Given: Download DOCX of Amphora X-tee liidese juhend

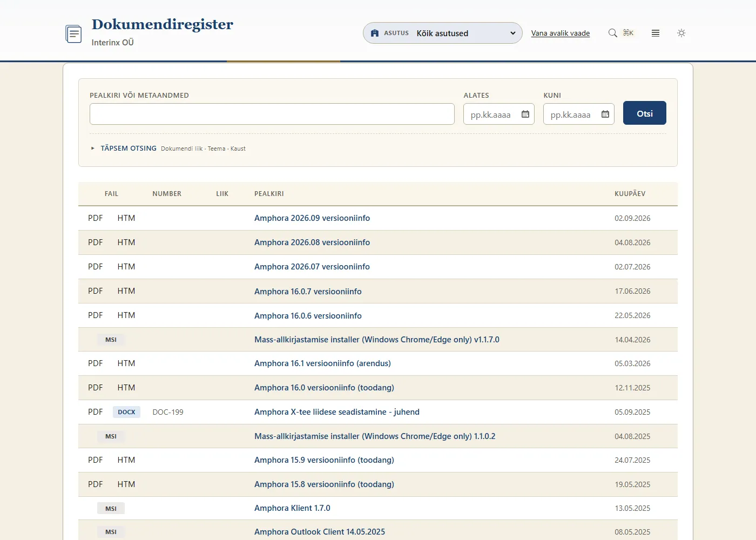Looking at the screenshot, I should point(126,412).
